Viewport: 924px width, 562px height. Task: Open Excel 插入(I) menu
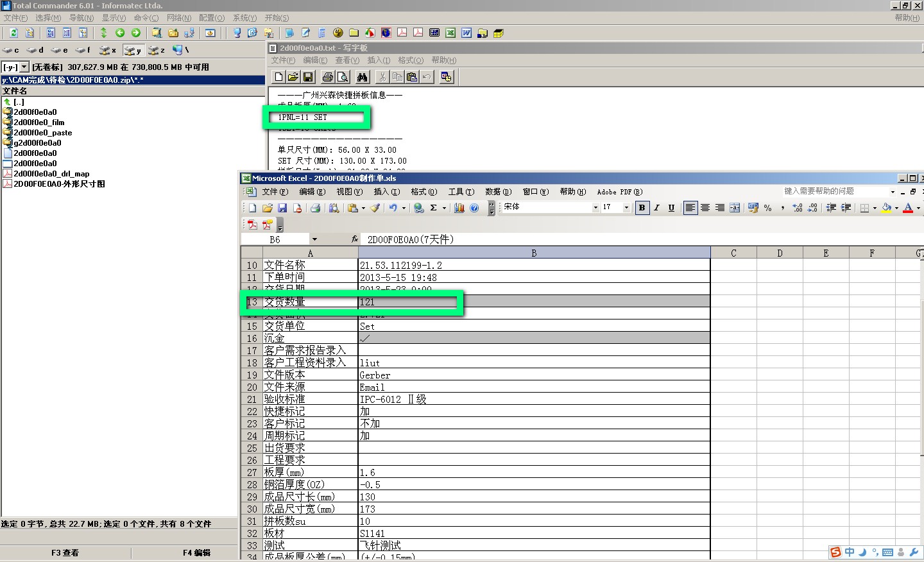tap(387, 192)
